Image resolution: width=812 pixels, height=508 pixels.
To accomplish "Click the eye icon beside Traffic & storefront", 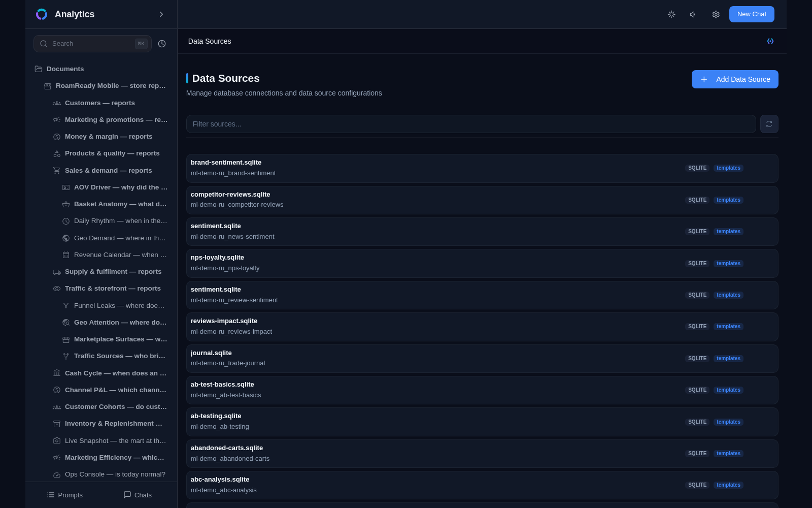I will 57,289.
